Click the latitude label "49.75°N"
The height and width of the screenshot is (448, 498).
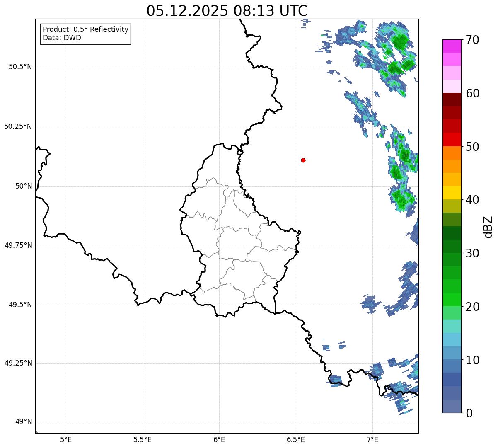coord(18,245)
